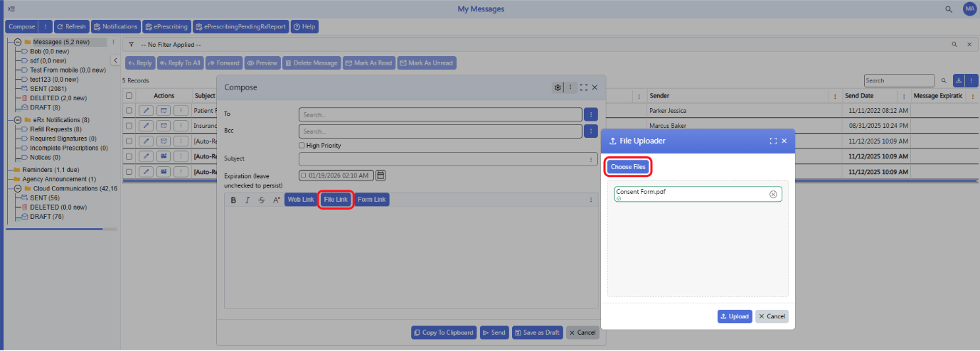Viewport: 980px width, 351px height.
Task: Select SENT (2081) folder under Messages
Action: [47, 88]
